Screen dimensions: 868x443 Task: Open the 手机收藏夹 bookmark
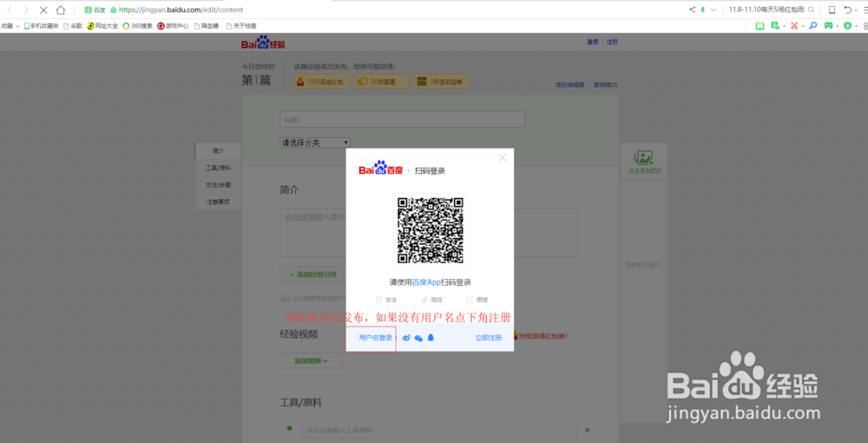tap(41, 26)
